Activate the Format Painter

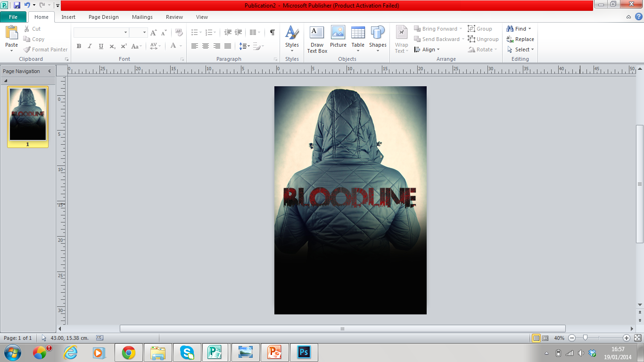(45, 49)
